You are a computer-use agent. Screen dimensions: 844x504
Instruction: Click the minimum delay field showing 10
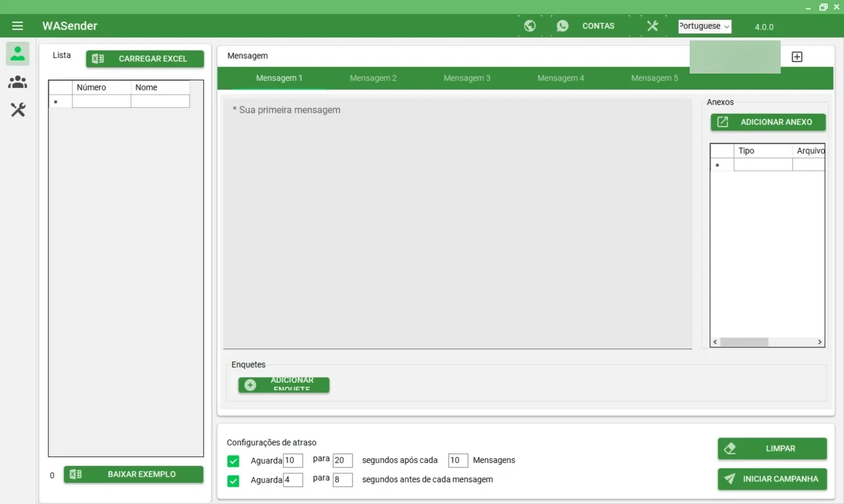click(293, 461)
